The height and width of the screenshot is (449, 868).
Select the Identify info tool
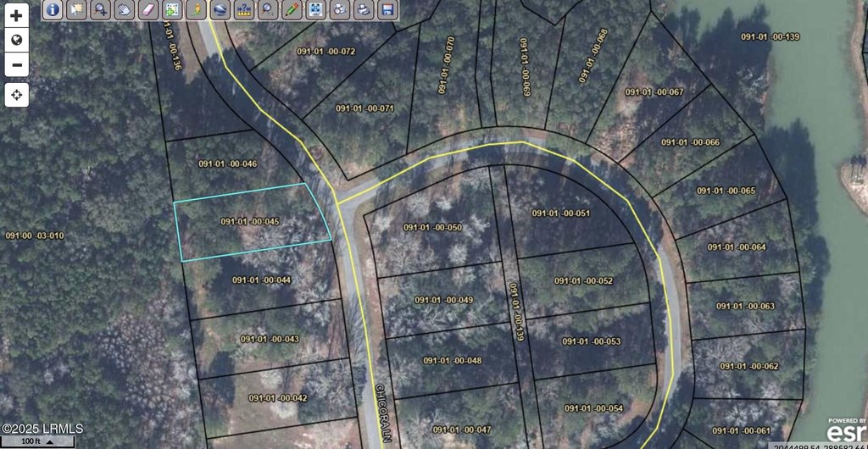click(53, 10)
